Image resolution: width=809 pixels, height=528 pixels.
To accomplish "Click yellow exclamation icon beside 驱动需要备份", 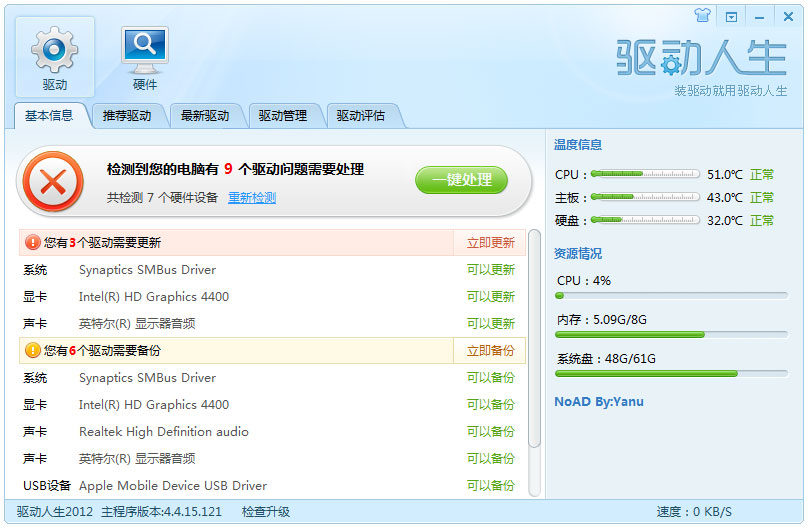I will [x=32, y=350].
